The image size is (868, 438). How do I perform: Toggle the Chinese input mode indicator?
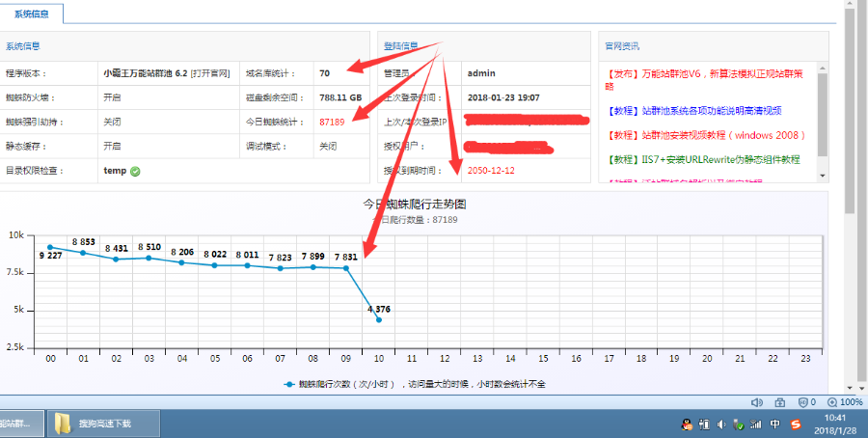pyautogui.click(x=775, y=424)
